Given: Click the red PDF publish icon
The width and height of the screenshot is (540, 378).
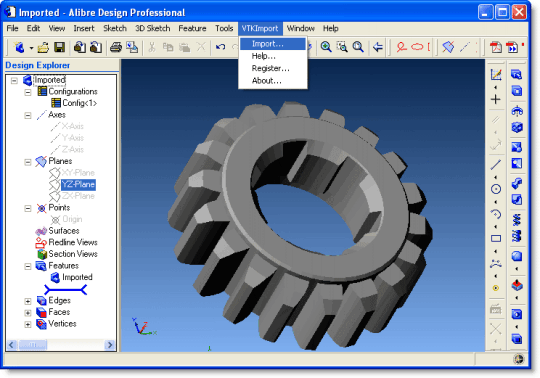Looking at the screenshot, I should [496, 47].
